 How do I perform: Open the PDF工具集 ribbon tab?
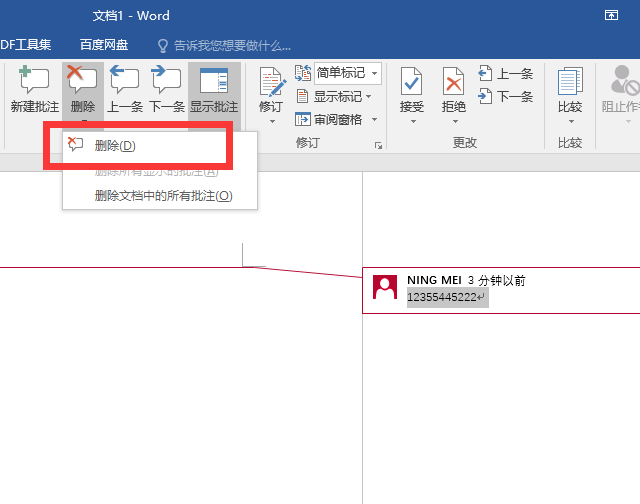(x=25, y=44)
